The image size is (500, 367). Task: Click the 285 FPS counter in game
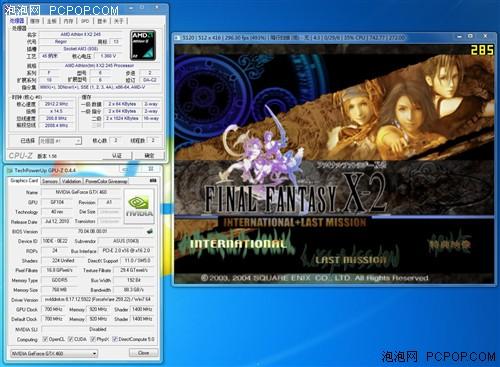[x=482, y=50]
